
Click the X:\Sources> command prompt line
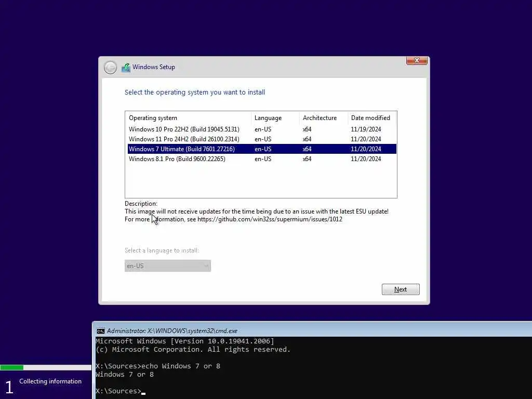(x=121, y=391)
